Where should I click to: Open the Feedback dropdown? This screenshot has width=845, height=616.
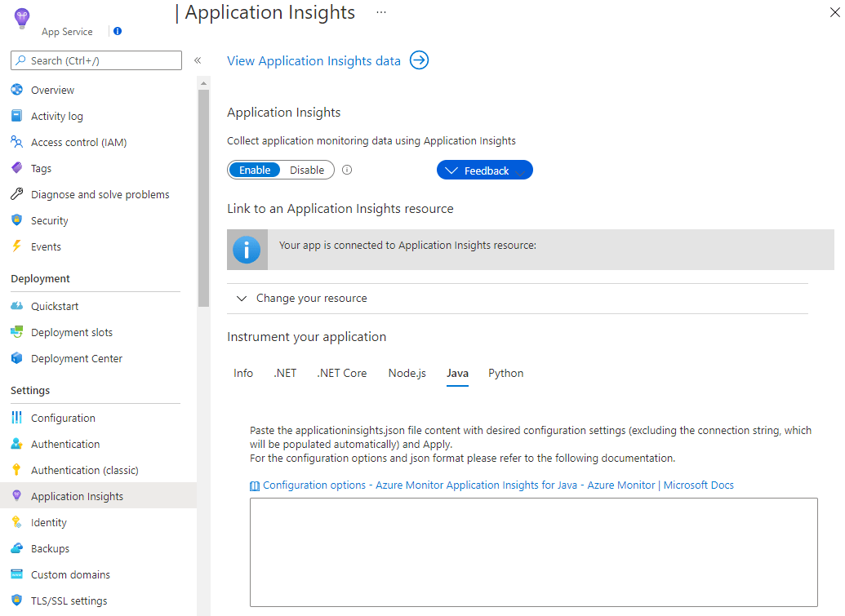[484, 170]
